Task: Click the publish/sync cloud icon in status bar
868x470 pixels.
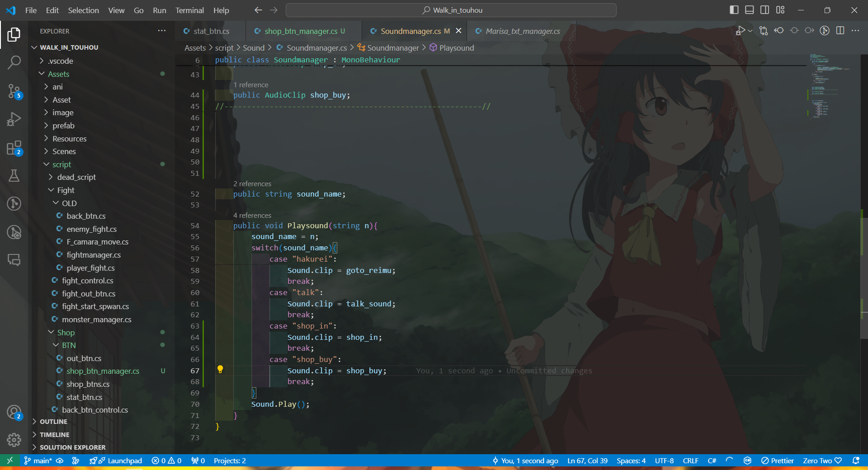Action: 60,461
